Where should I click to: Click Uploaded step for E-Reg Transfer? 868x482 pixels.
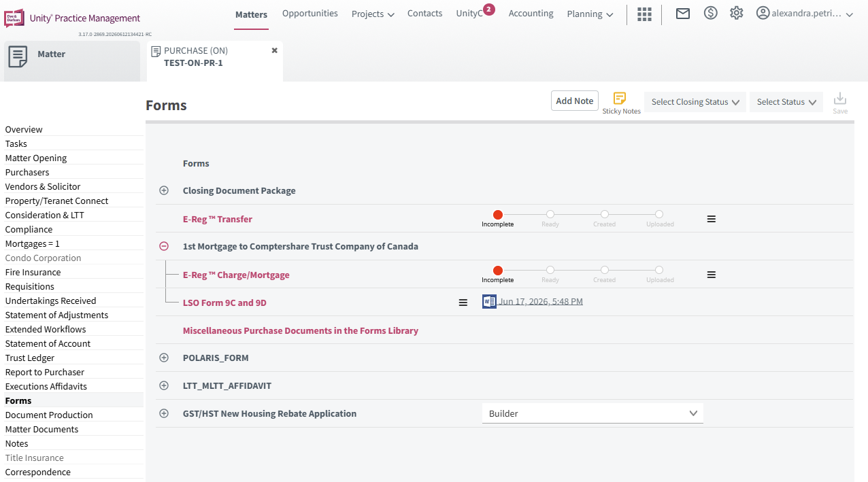[659, 214]
